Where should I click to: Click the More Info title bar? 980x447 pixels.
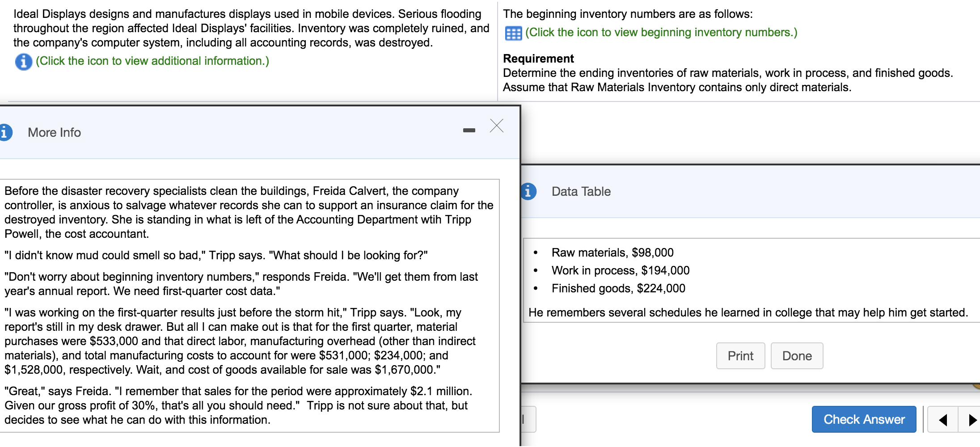tap(54, 132)
